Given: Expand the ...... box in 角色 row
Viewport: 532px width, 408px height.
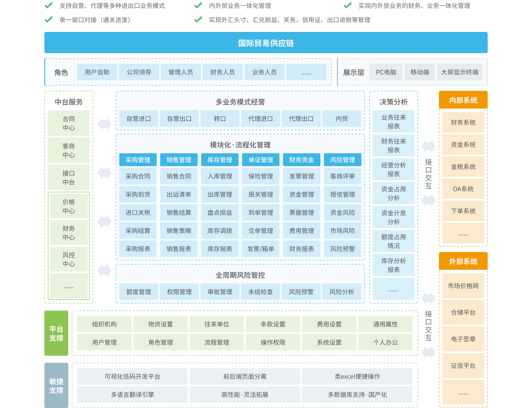Looking at the screenshot, I should tap(306, 72).
